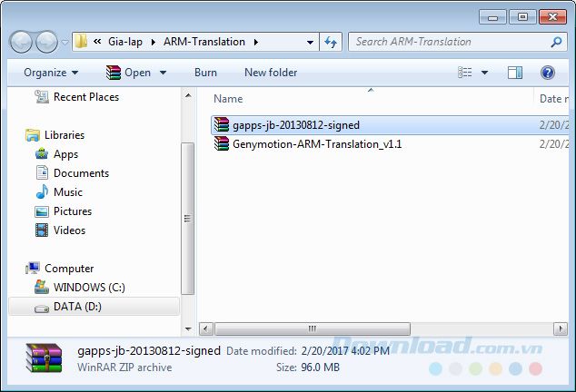
Task: Click Burn in the toolbar
Action: click(205, 73)
